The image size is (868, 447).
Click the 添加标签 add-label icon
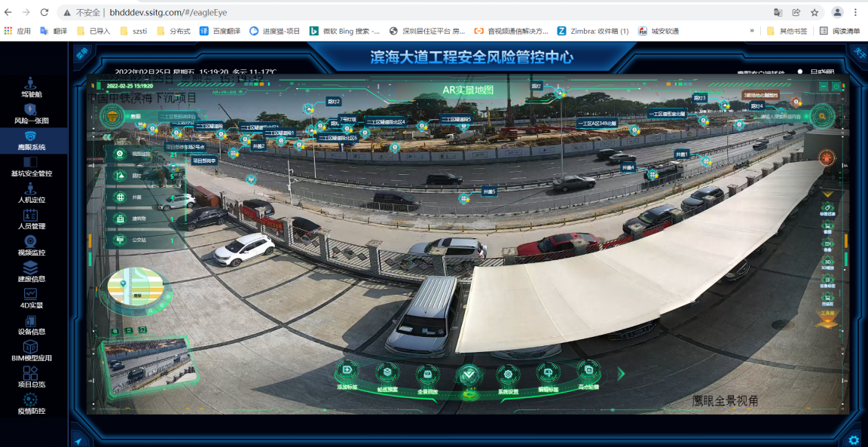[x=347, y=372]
